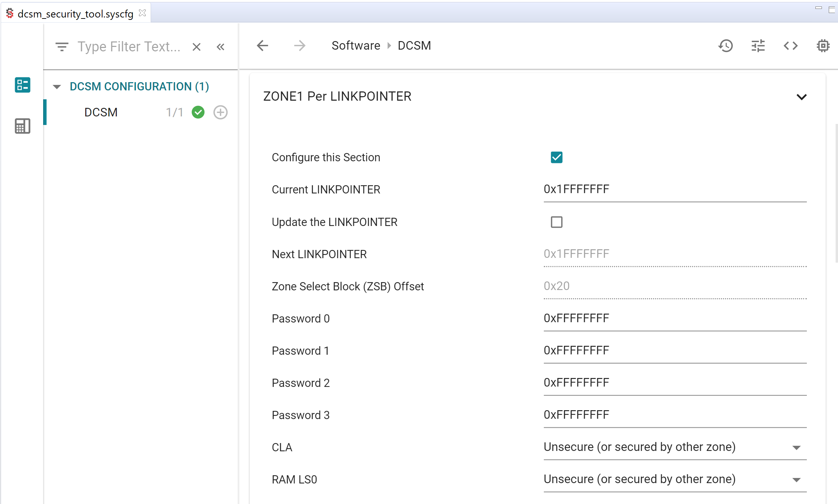The height and width of the screenshot is (504, 838).
Task: Click the vertical scrollbar on right
Action: coord(836,193)
